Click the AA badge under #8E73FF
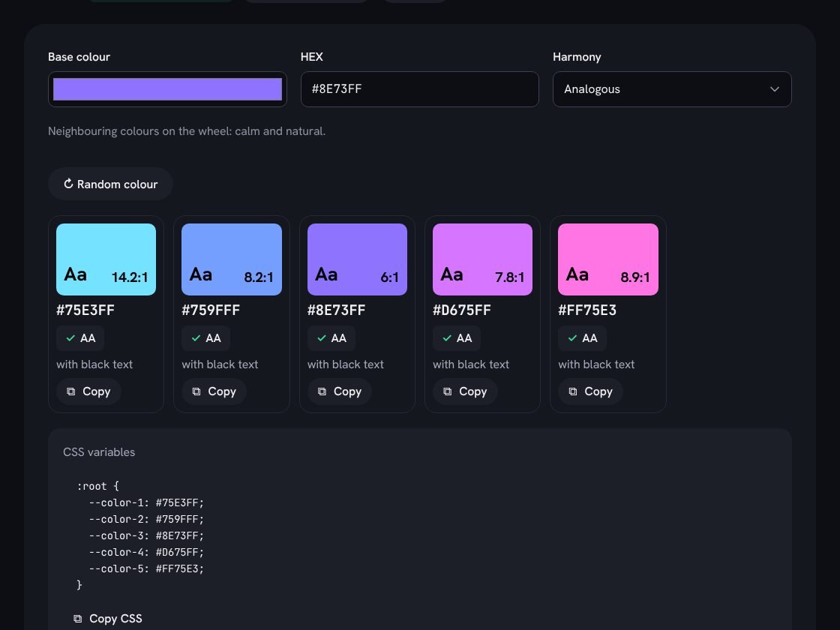Image resolution: width=840 pixels, height=630 pixels. coord(331,338)
